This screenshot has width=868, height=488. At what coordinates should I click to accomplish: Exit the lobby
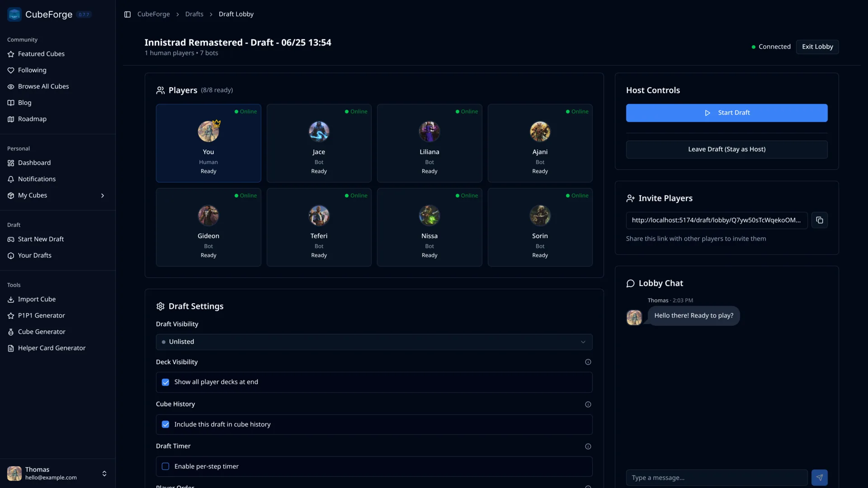[817, 47]
